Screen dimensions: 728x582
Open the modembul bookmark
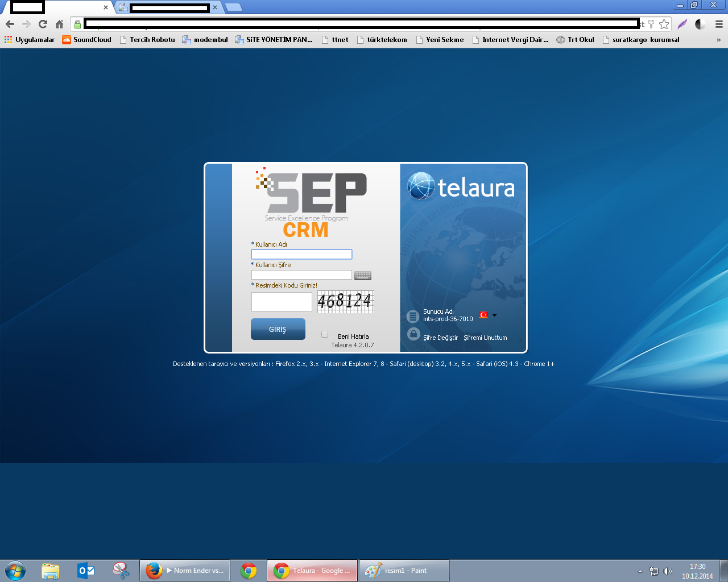coord(205,40)
